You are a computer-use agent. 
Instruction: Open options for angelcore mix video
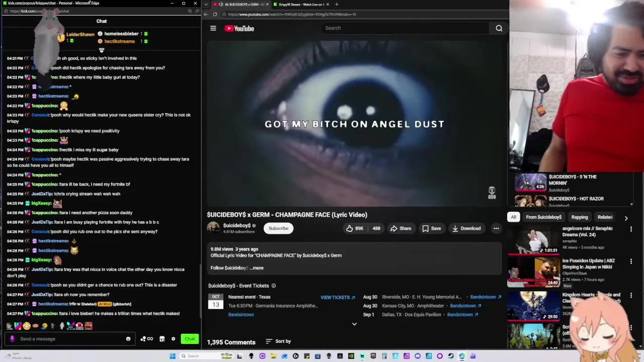(x=631, y=229)
